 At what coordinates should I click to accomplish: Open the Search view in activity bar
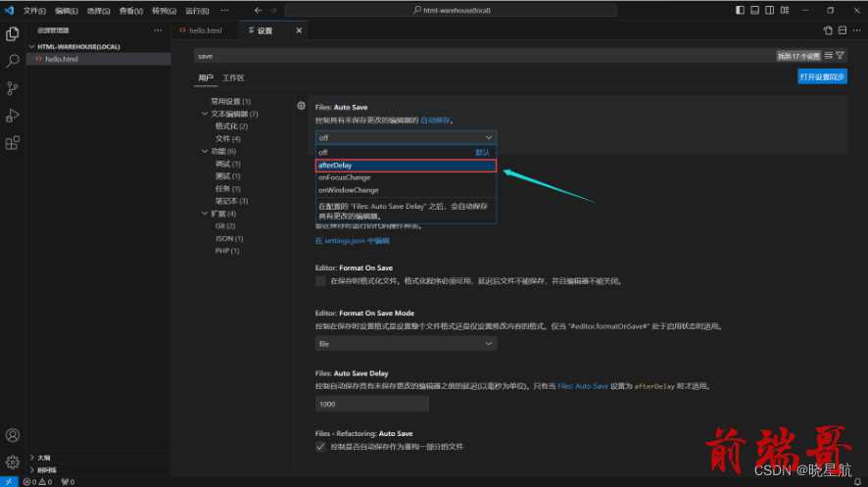(x=12, y=61)
